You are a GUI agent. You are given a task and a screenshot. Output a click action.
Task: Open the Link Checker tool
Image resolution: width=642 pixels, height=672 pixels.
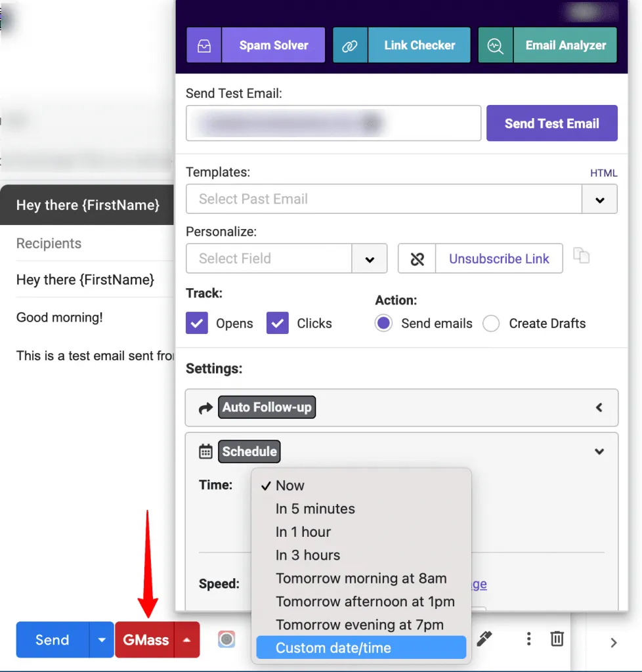(x=419, y=45)
